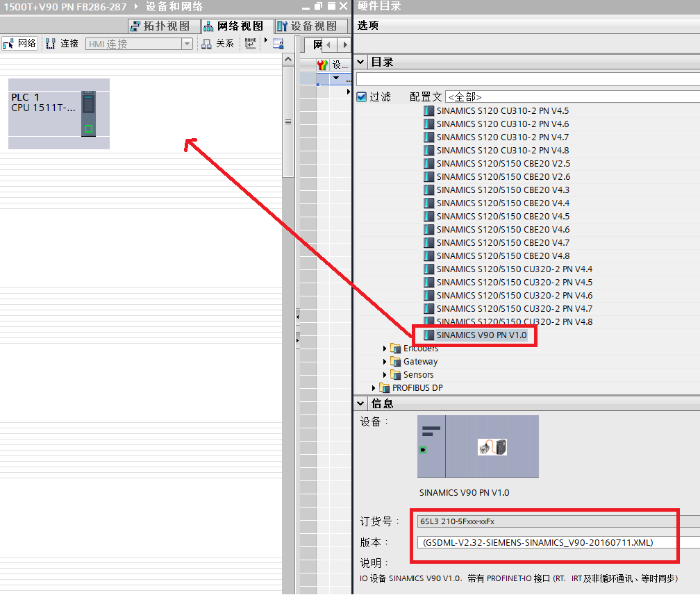Select SINAMICS S120/S150 CBE20 V4.3
This screenshot has height=595, width=700.
point(503,190)
